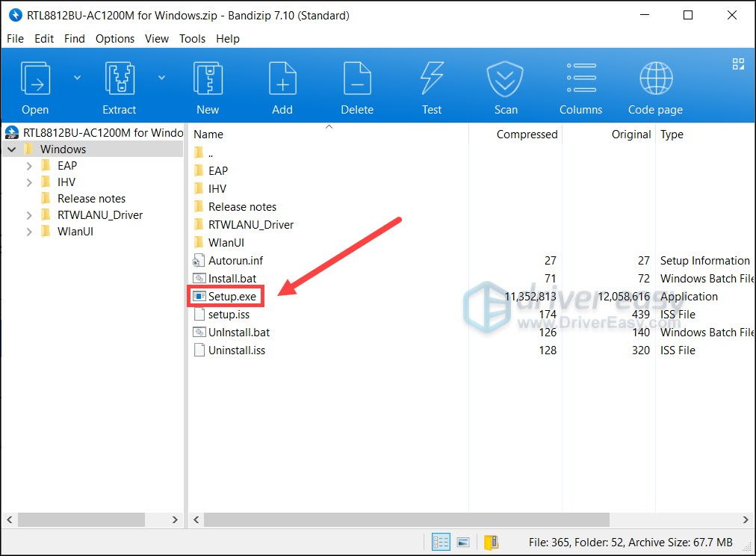Click the 'Setup Information' type cell

pyautogui.click(x=704, y=261)
